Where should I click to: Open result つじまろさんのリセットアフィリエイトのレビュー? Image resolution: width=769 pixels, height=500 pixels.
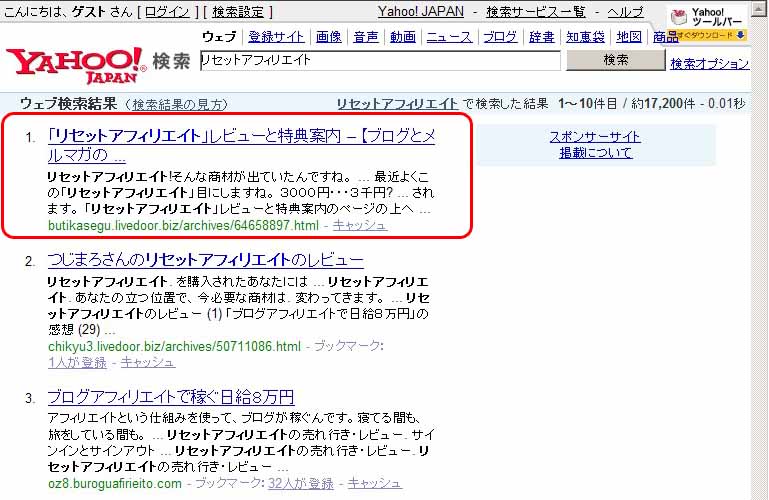tap(205, 260)
